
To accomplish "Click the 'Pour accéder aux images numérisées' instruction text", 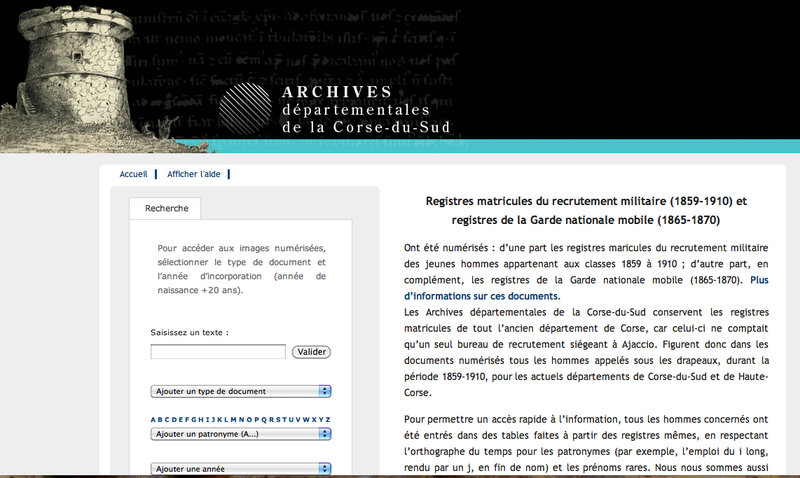I will point(241,269).
